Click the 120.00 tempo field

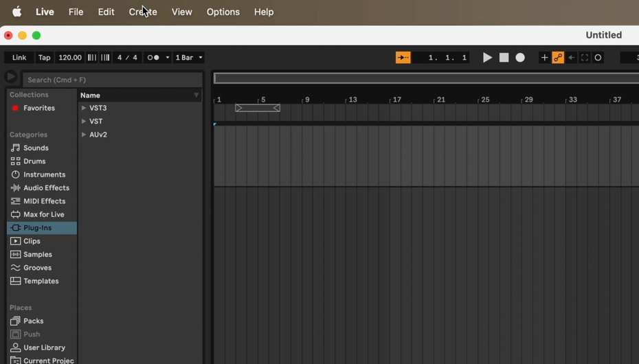[x=70, y=58]
